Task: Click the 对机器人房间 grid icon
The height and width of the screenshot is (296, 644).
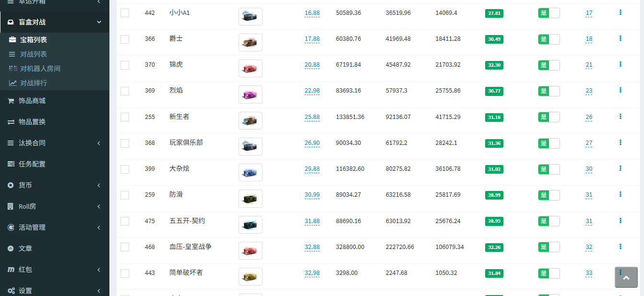Action: point(12,69)
